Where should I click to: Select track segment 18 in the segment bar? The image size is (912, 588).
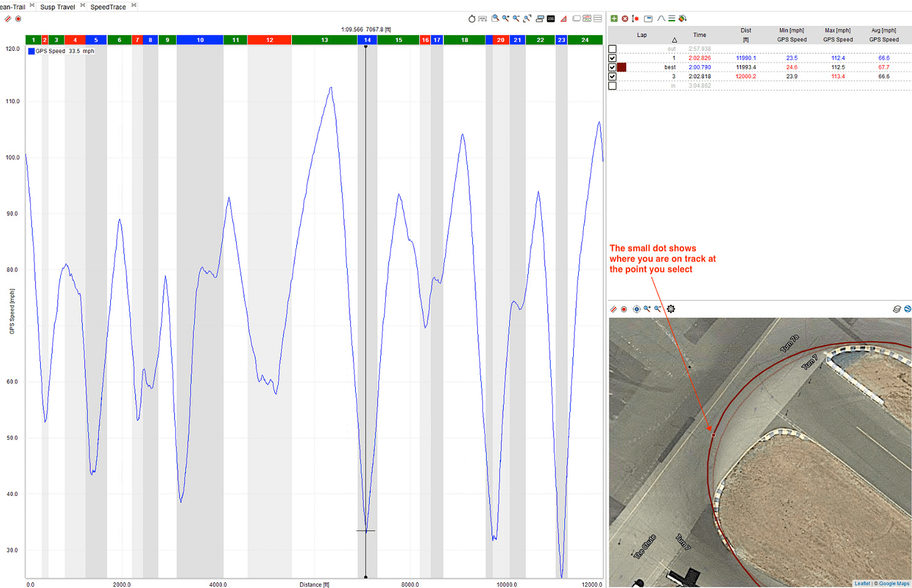point(464,40)
